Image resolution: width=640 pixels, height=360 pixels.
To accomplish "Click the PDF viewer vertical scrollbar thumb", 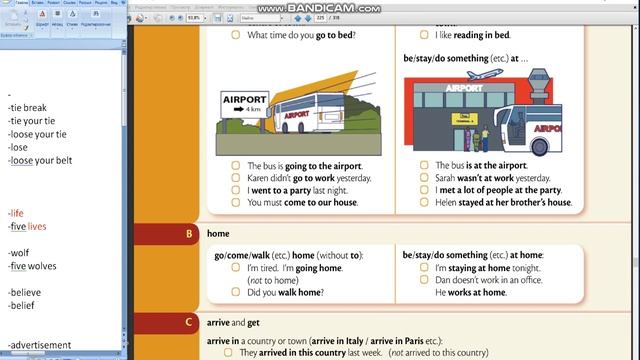I will [x=635, y=262].
